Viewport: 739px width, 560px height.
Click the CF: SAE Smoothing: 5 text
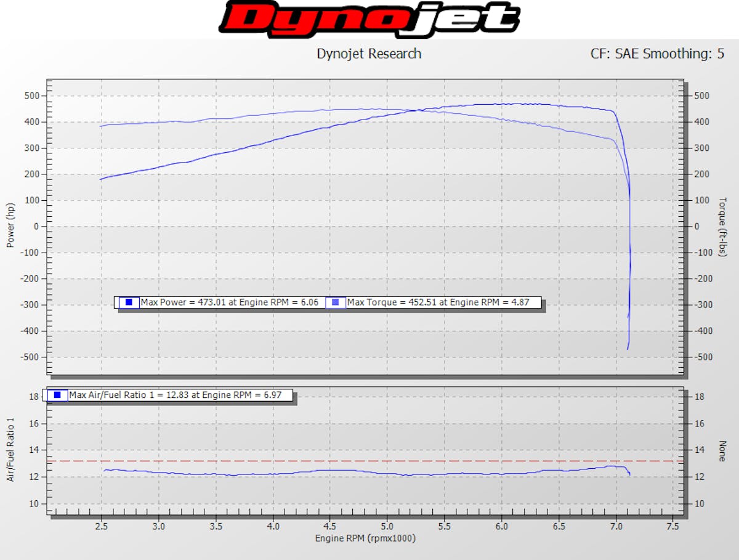coord(657,54)
